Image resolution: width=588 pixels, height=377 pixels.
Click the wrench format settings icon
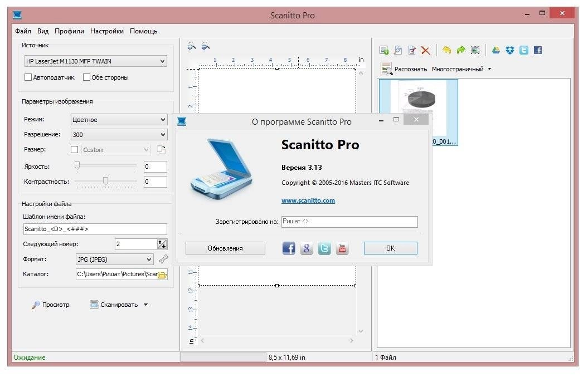click(163, 259)
